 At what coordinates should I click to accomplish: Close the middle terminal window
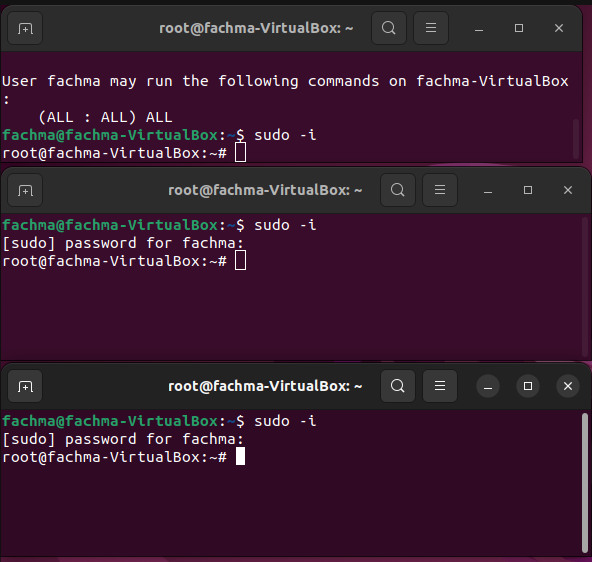pyautogui.click(x=568, y=190)
